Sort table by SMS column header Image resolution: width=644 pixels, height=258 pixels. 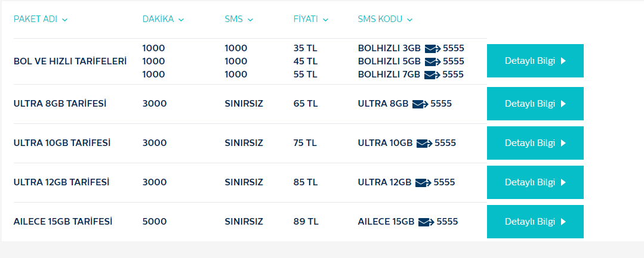click(x=239, y=19)
